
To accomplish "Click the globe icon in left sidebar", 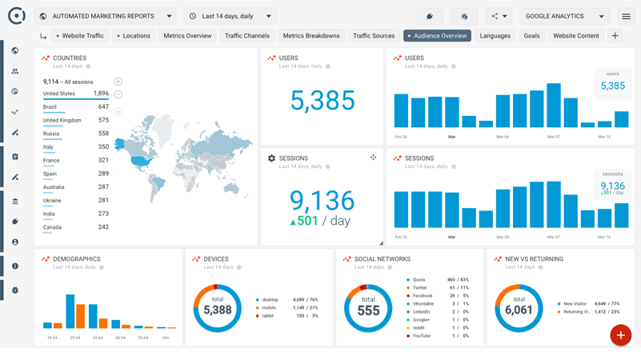I will (14, 50).
